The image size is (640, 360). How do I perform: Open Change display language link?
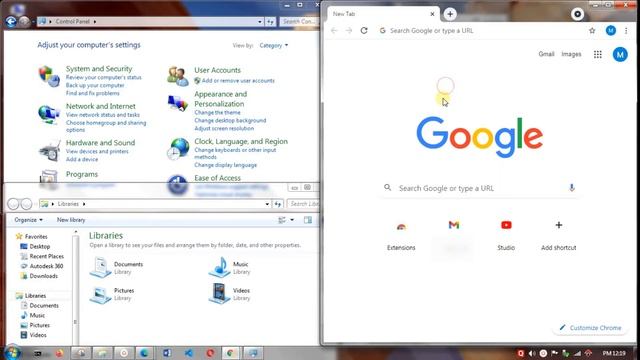[226, 165]
